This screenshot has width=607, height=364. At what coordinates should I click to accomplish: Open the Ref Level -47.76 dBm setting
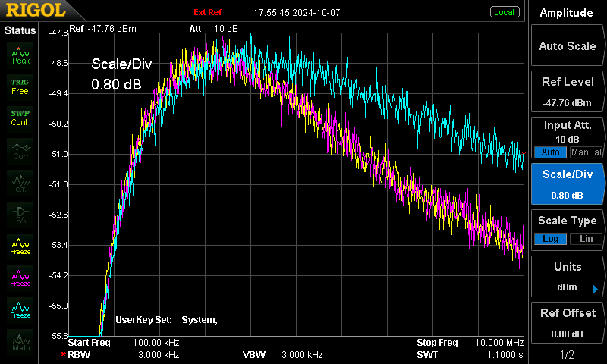567,92
